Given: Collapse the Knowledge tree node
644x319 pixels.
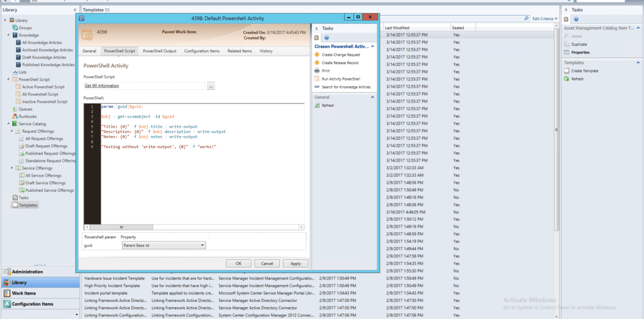Looking at the screenshot, I should pos(9,35).
